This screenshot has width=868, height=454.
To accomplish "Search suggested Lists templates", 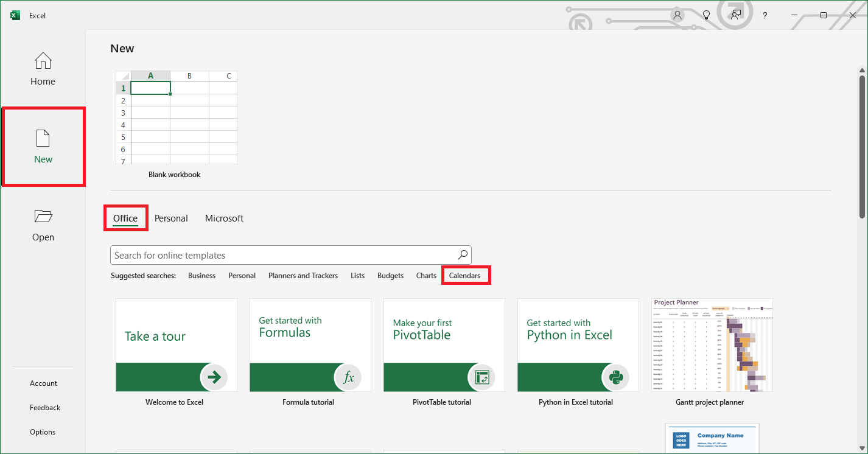I will (357, 276).
